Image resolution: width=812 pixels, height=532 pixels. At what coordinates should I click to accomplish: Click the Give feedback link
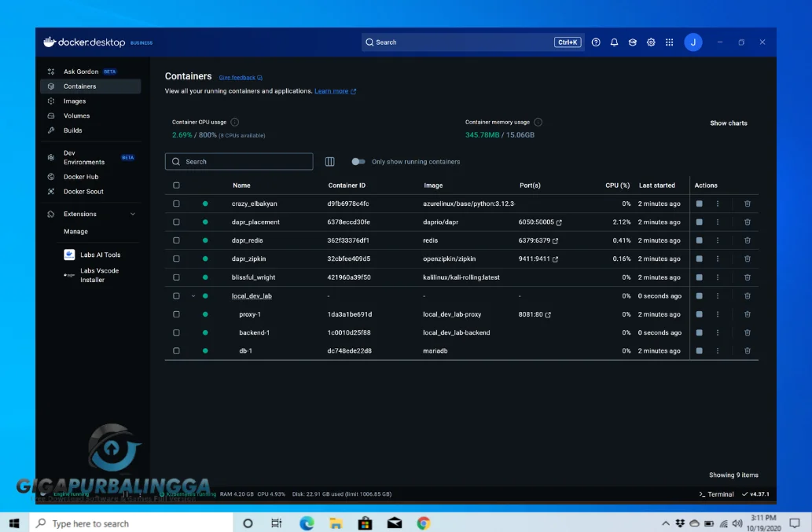(x=241, y=78)
